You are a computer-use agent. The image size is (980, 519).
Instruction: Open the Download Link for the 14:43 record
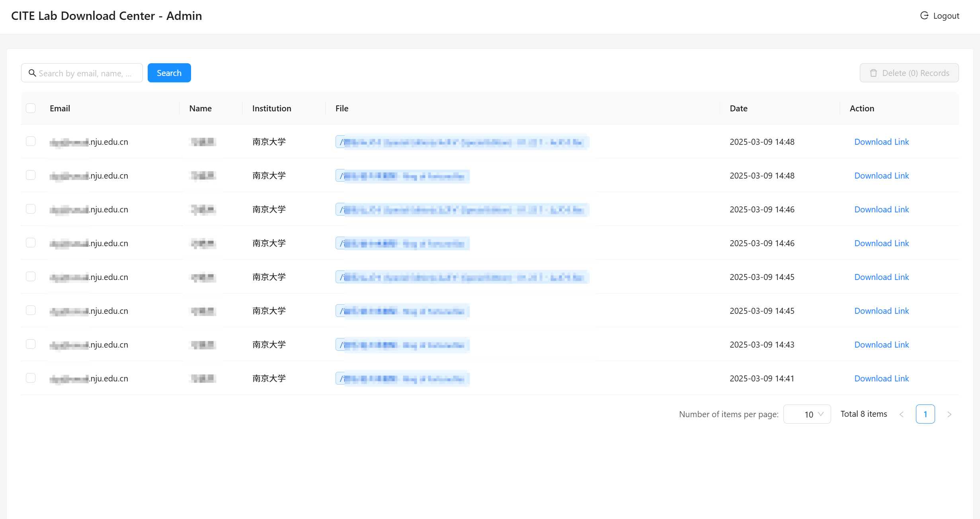881,345
